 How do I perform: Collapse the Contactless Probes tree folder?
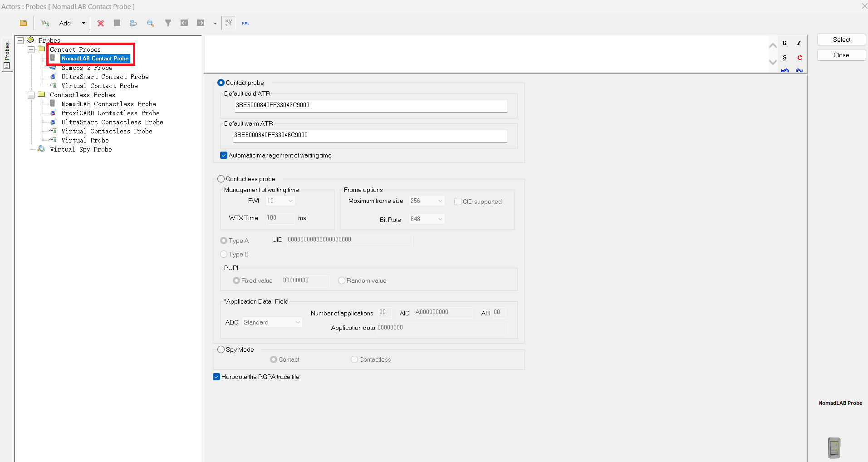click(x=31, y=95)
